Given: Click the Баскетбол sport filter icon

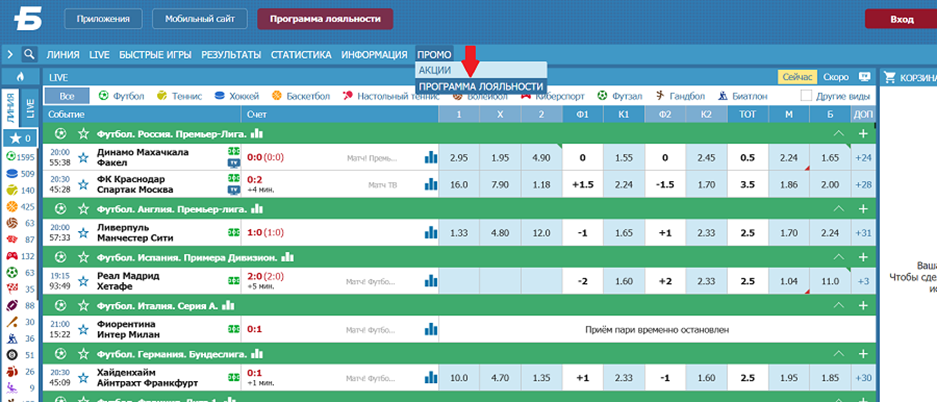Looking at the screenshot, I should (x=276, y=96).
